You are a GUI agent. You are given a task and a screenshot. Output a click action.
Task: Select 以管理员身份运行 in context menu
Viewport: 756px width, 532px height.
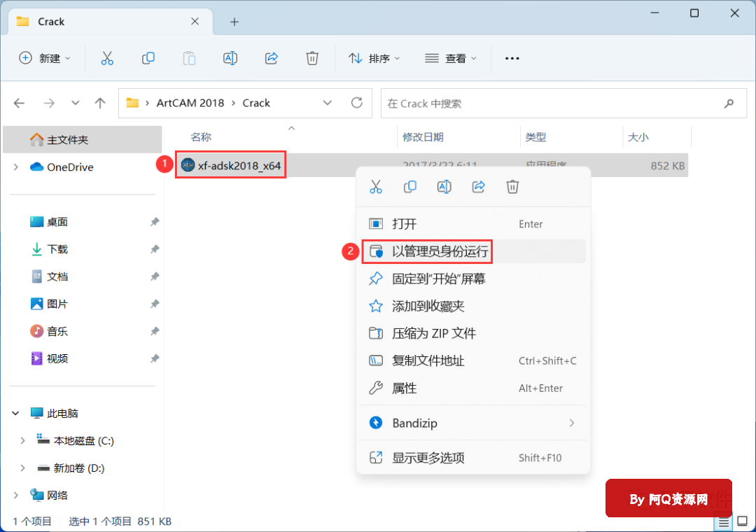click(473, 251)
